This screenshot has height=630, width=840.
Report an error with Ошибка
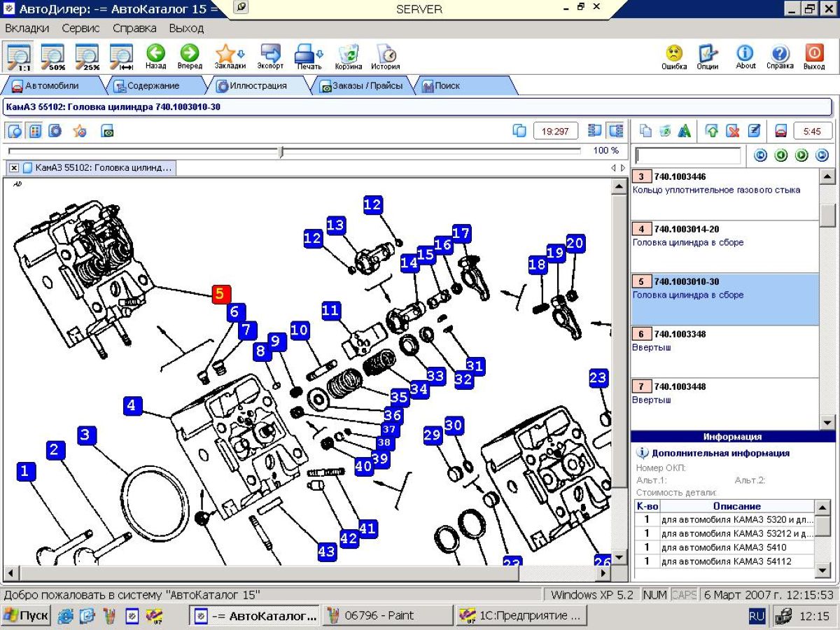pos(674,57)
